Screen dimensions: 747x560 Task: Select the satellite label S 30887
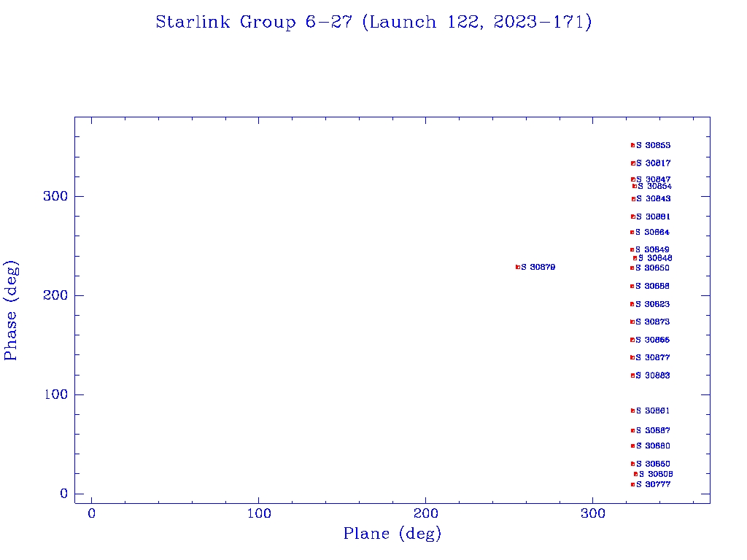[x=653, y=430]
